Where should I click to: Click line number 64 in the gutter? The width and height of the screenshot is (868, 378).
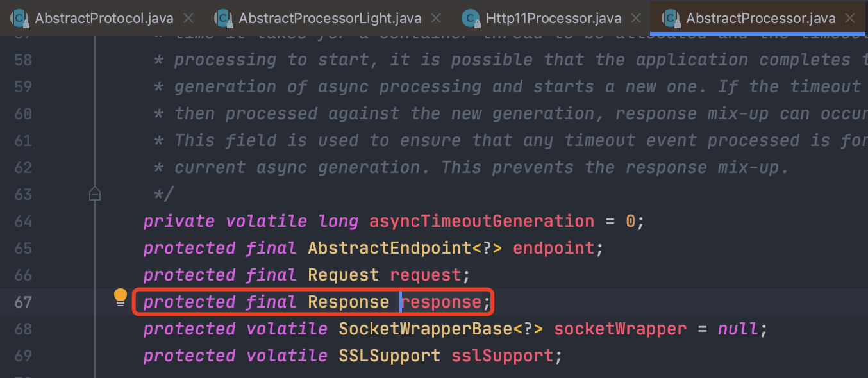pyautogui.click(x=23, y=221)
